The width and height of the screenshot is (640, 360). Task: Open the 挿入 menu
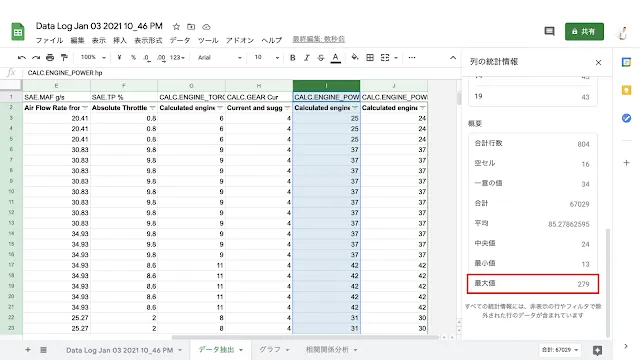pyautogui.click(x=120, y=40)
